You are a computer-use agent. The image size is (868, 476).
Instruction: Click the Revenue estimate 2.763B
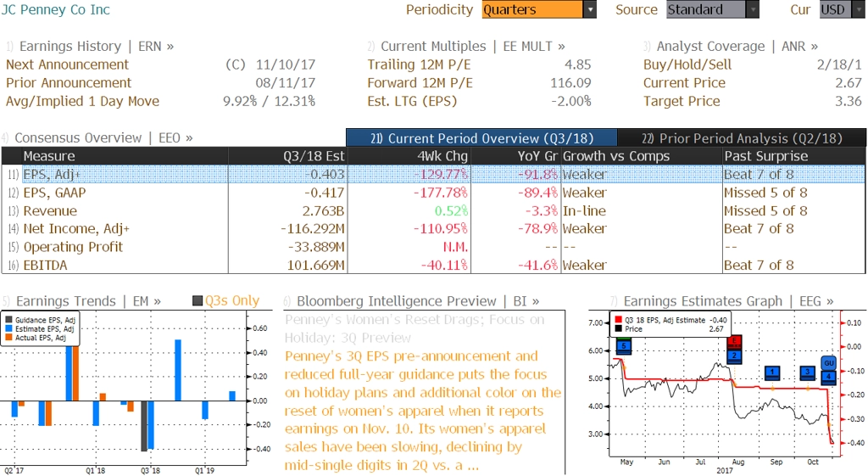323,210
